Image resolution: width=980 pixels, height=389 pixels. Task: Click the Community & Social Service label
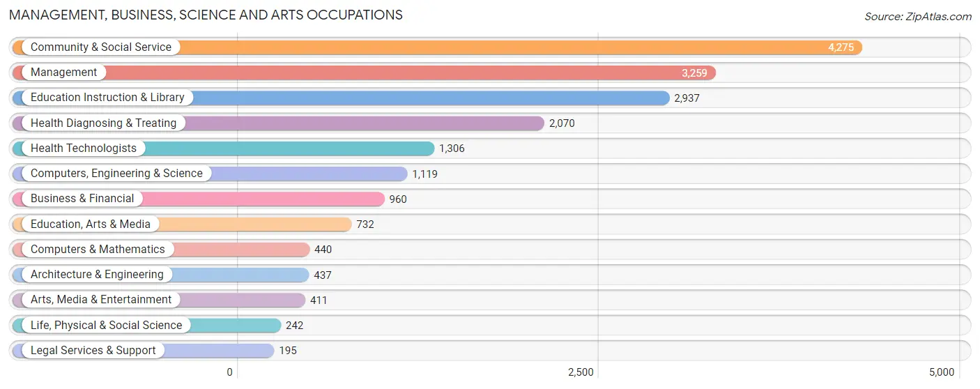101,47
